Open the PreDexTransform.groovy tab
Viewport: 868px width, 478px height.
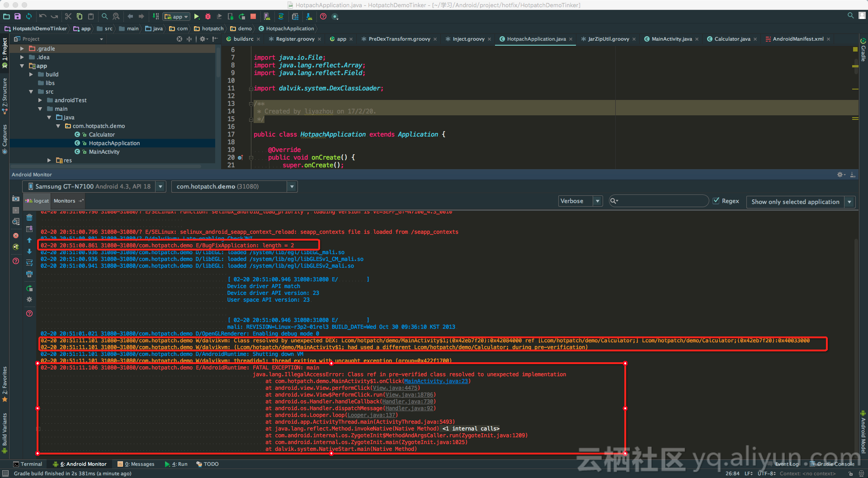click(x=399, y=39)
